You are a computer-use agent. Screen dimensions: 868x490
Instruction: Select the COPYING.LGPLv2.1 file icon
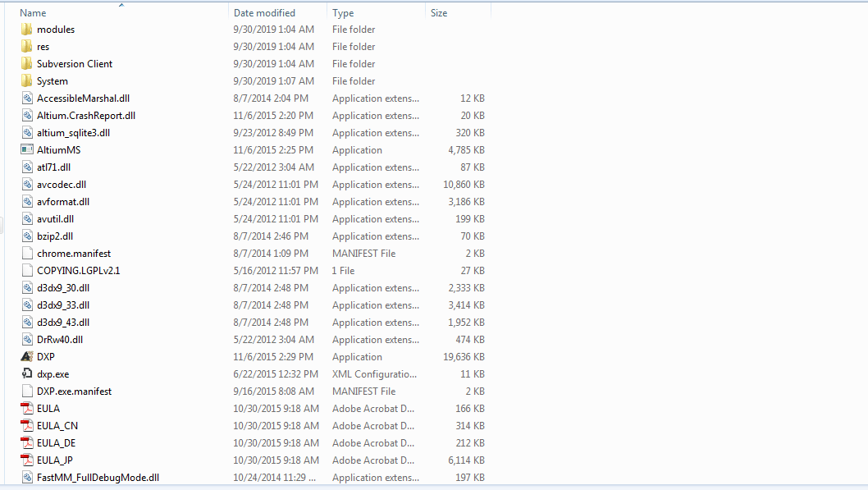26,271
